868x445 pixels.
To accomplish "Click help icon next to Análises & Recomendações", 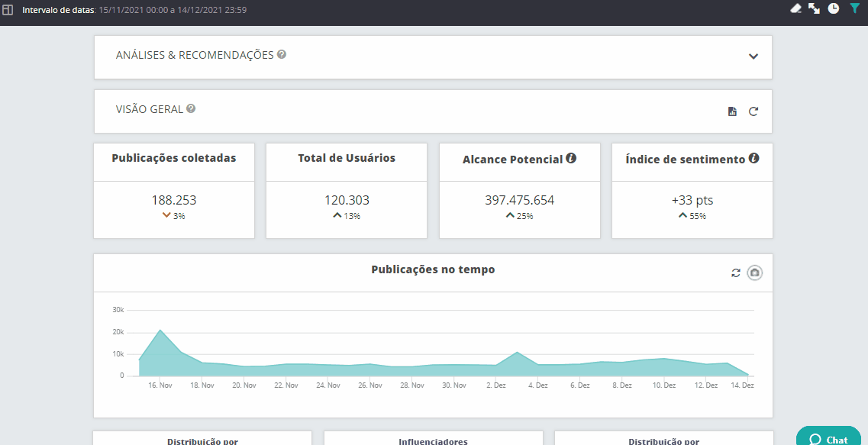I will click(x=282, y=55).
